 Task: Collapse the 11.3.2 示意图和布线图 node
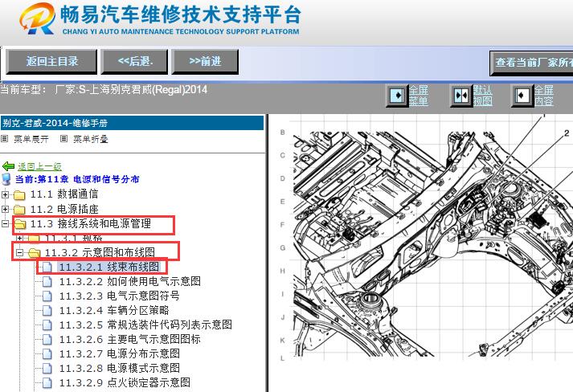(x=19, y=252)
